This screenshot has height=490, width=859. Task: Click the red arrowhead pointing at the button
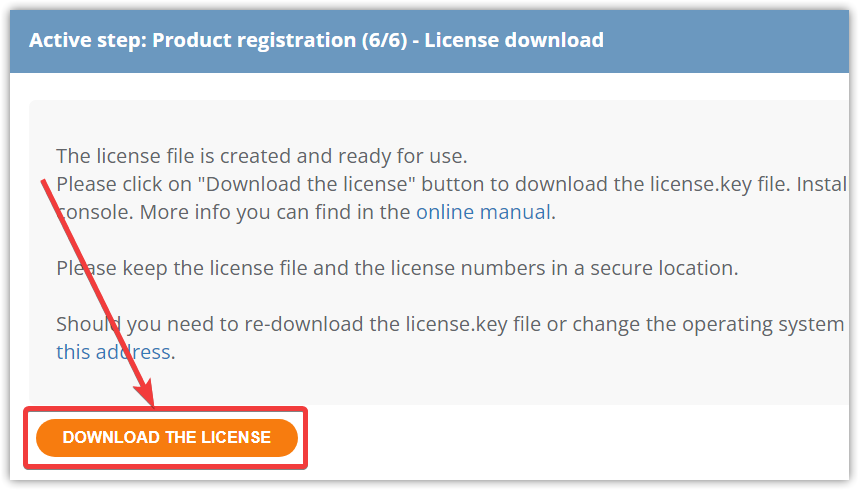pyautogui.click(x=146, y=394)
